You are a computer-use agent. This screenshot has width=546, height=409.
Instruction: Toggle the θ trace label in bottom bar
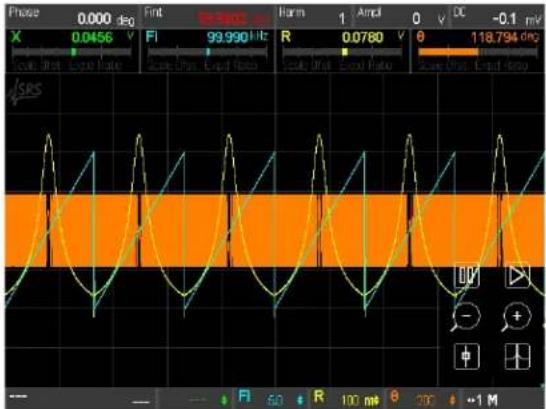(x=395, y=397)
